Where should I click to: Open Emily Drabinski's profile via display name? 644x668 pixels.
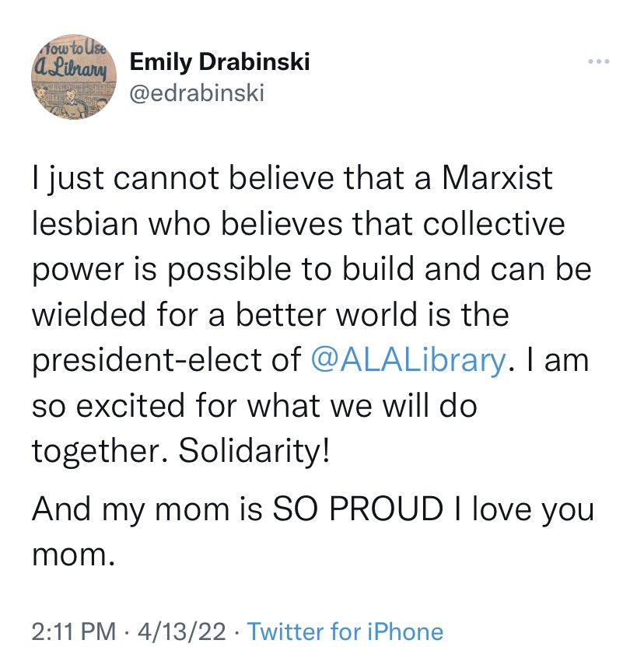[220, 61]
